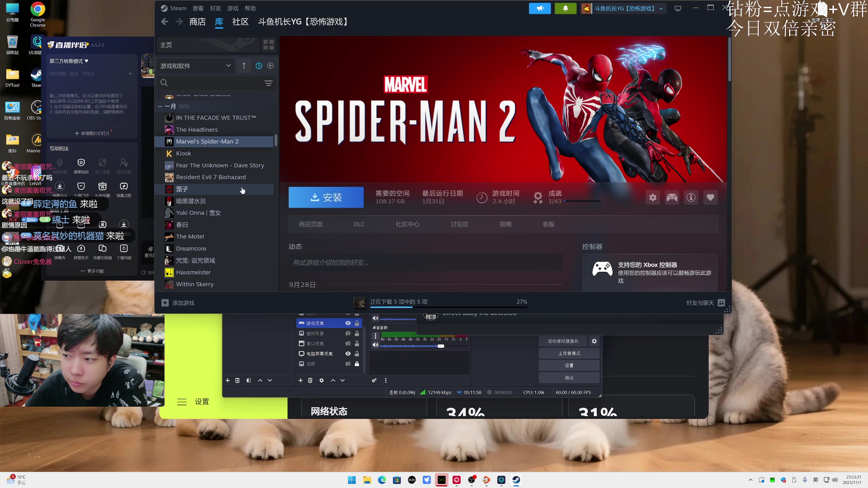This screenshot has width=868, height=488.
Task: Switch library to grid view icon
Action: pyautogui.click(x=269, y=45)
